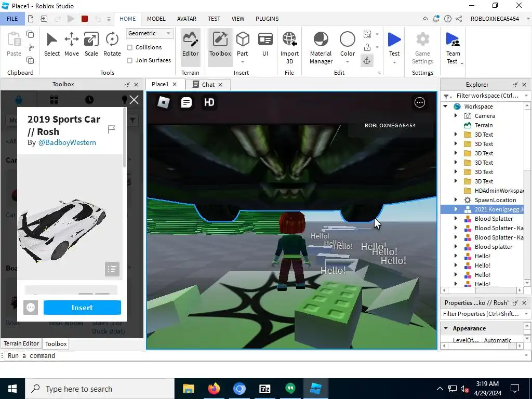
Task: Start Team Test
Action: click(453, 47)
